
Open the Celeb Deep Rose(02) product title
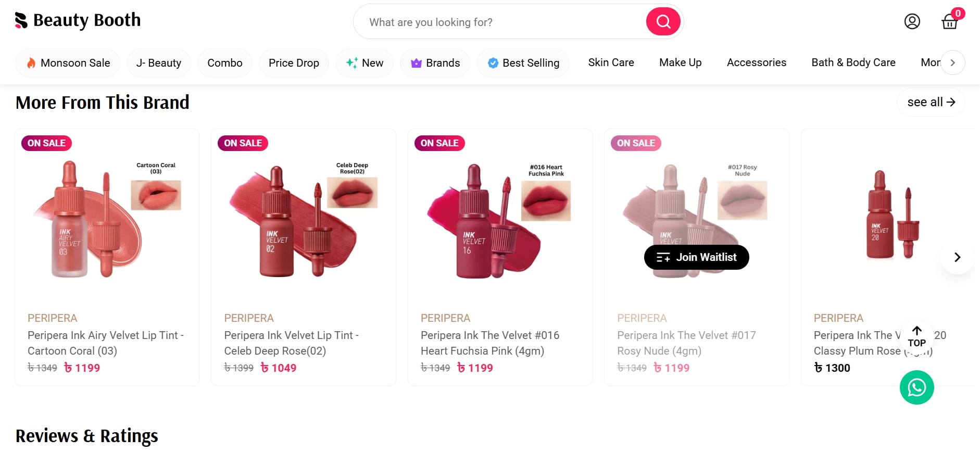coord(291,343)
